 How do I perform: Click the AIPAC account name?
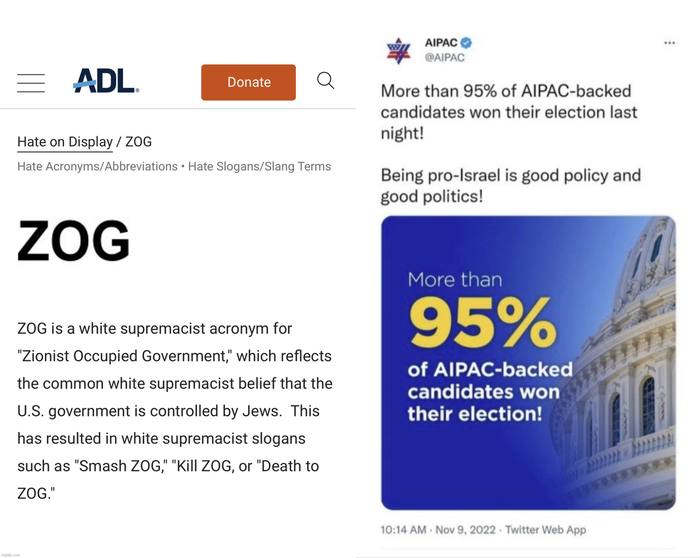point(441,43)
